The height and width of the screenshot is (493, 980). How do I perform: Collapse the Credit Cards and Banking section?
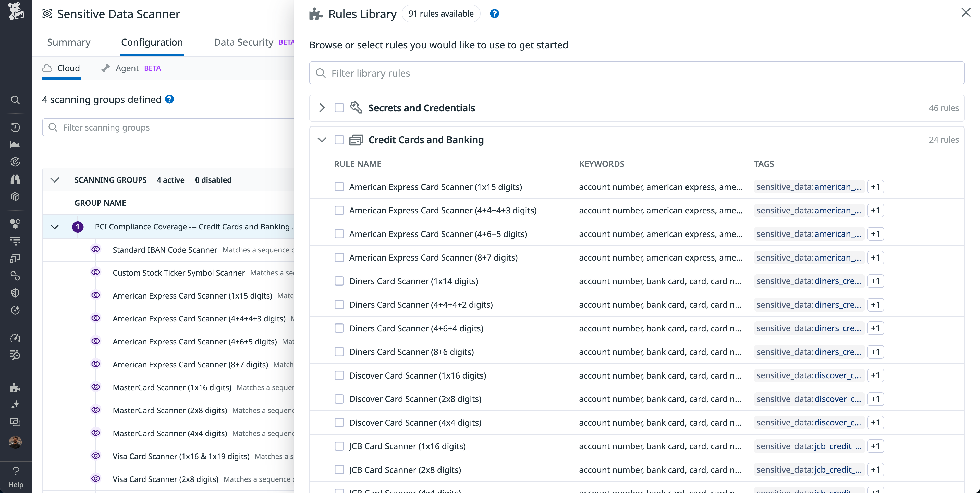322,140
